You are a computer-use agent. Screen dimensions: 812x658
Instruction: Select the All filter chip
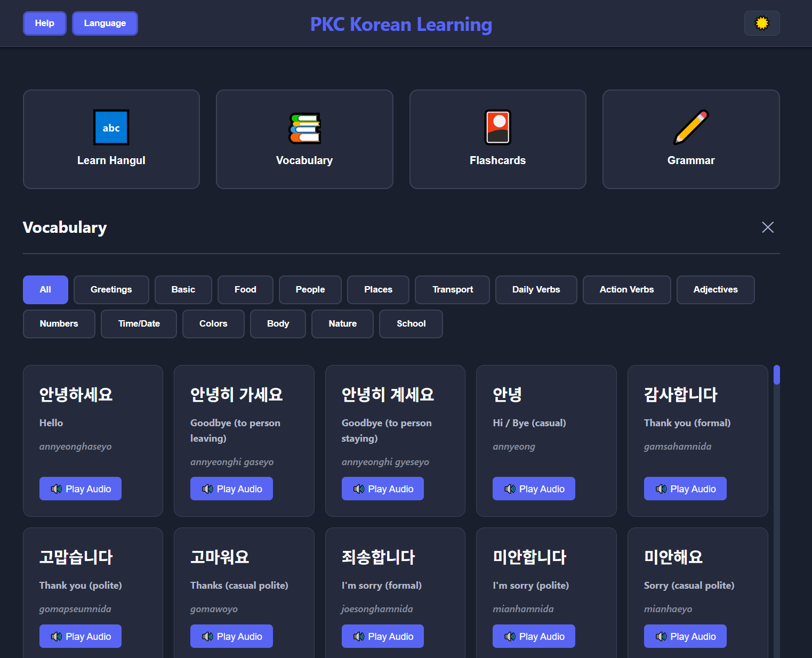coord(45,289)
